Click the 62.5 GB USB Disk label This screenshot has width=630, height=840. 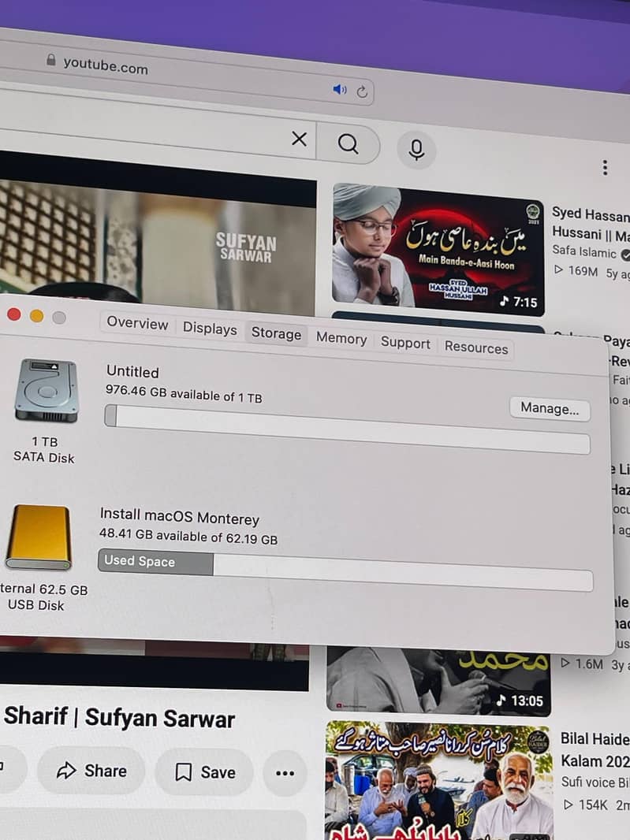coord(43,597)
